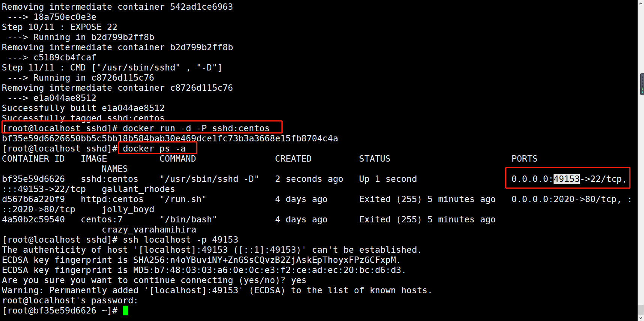
Task: Click the 'NAMES' column header
Action: point(115,169)
